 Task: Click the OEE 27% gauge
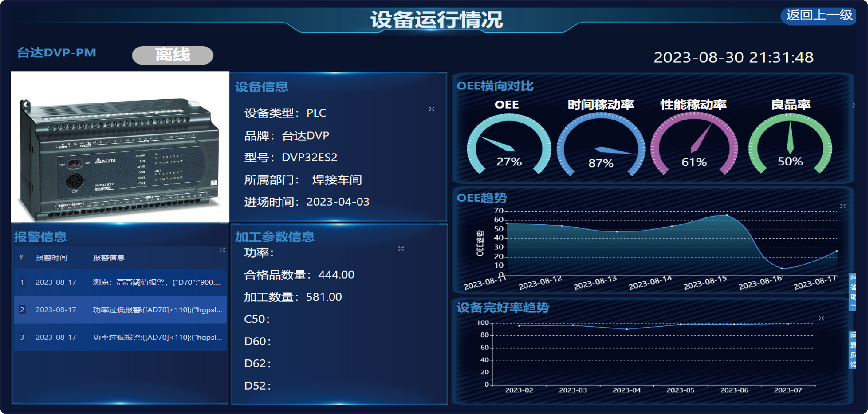509,144
